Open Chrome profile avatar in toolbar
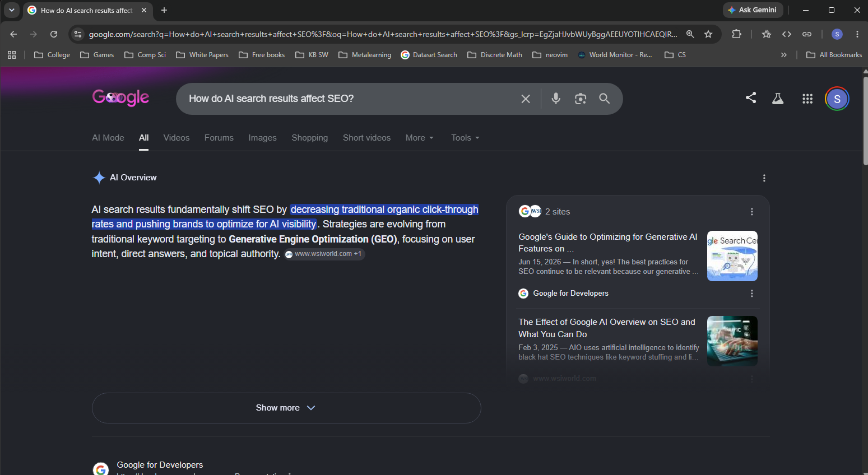 click(x=837, y=34)
